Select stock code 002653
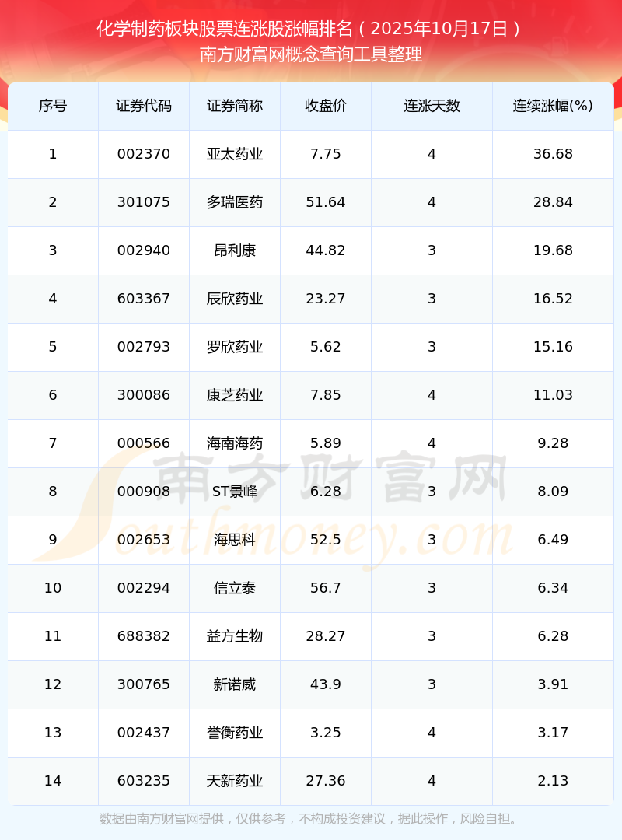622x840 pixels. [144, 540]
